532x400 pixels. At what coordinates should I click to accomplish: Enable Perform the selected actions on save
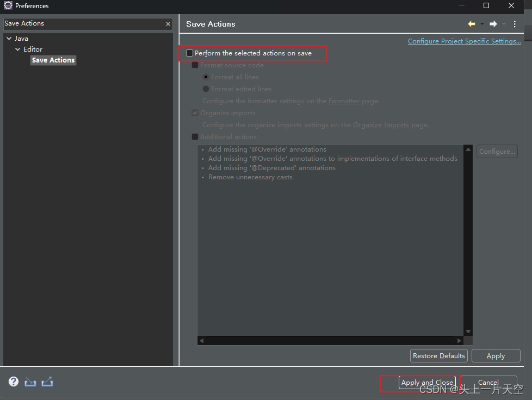coord(189,53)
